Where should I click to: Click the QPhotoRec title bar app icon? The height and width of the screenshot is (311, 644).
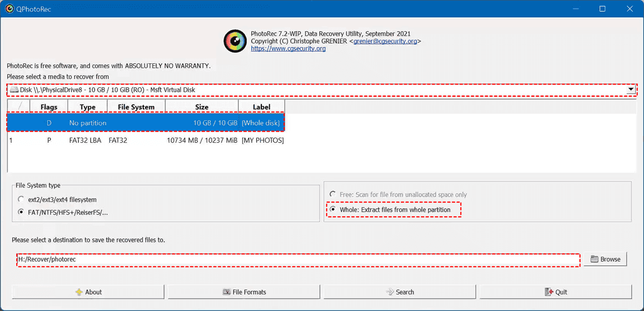[x=9, y=9]
